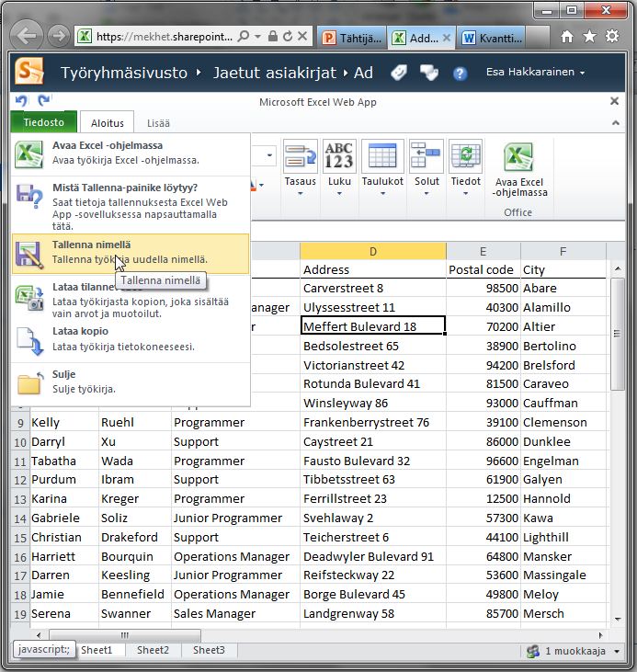Close Excel Web App with X
The width and height of the screenshot is (637, 672).
point(614,101)
